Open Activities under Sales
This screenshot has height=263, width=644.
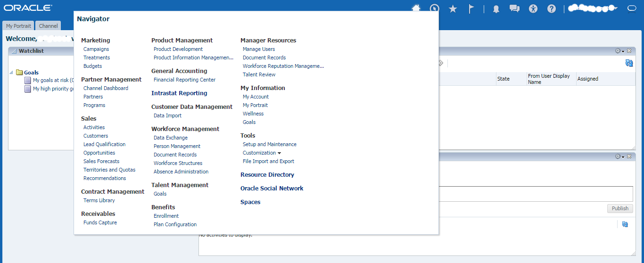(94, 127)
